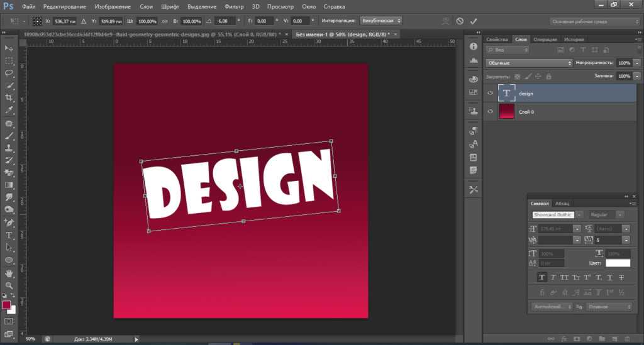Cancel the transform with the circle-slash icon

460,21
